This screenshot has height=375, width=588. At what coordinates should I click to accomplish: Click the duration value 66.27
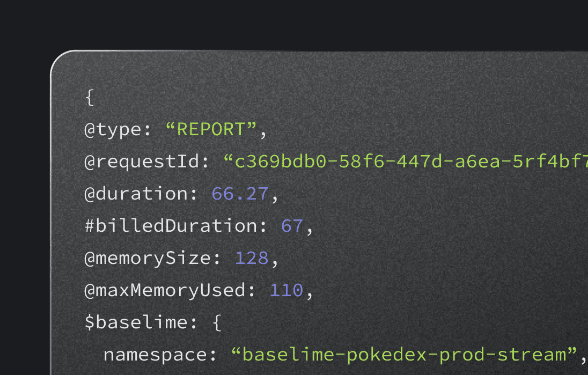[240, 194]
